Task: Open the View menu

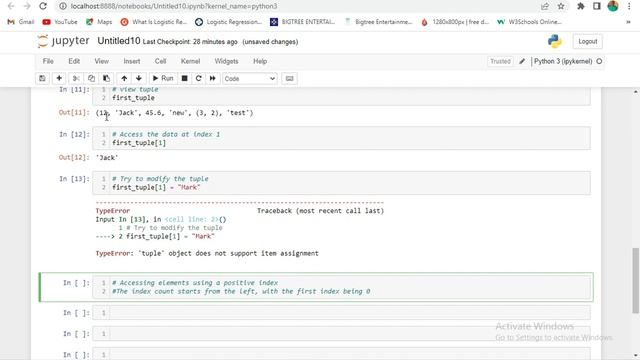Action: (x=102, y=61)
